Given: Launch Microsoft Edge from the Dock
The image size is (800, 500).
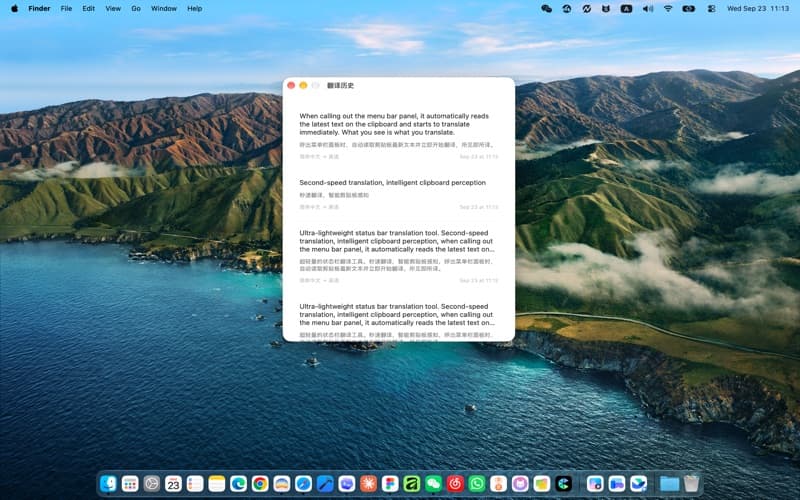Looking at the screenshot, I should tap(238, 483).
